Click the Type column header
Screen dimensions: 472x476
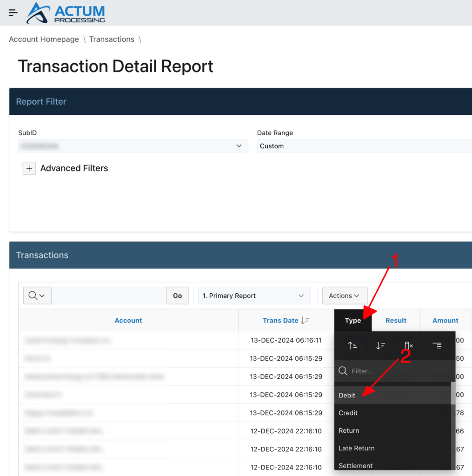pyautogui.click(x=353, y=320)
